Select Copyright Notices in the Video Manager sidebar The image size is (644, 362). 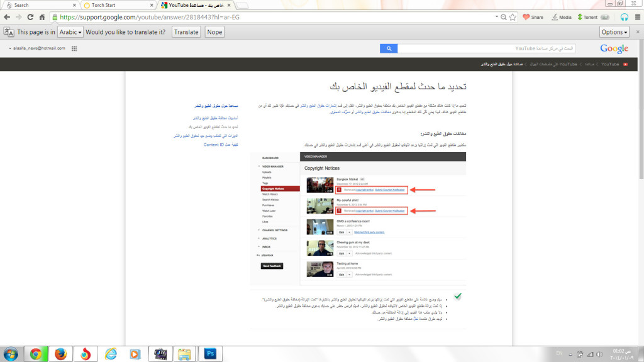(280, 189)
